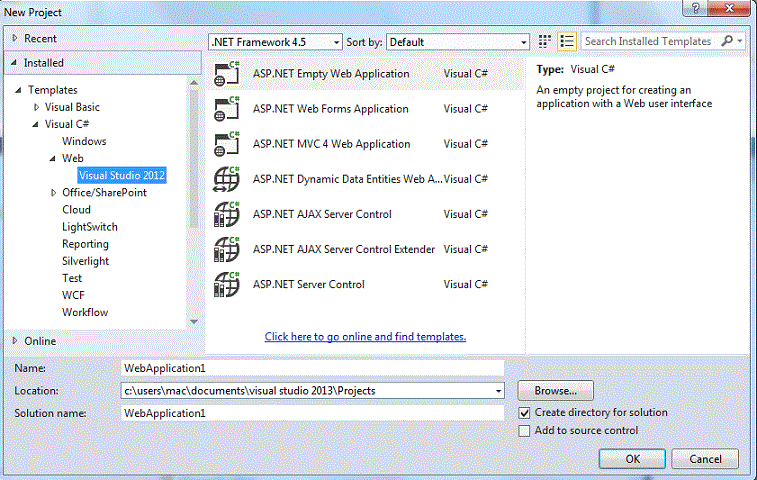Switch to small icons grid view

tap(545, 42)
